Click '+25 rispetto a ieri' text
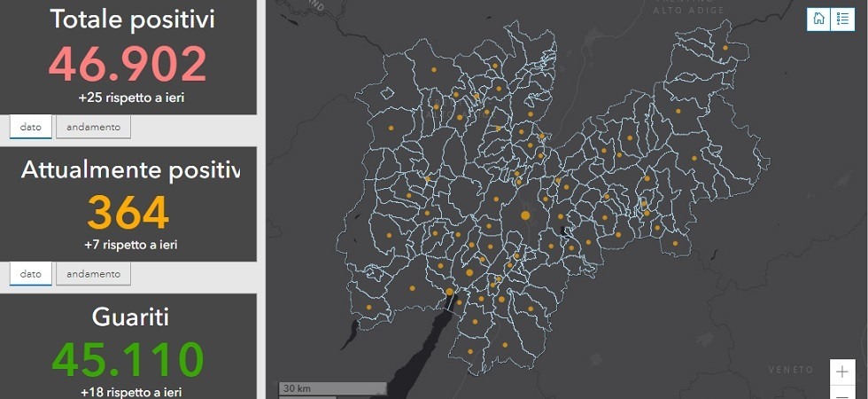Image resolution: width=868 pixels, height=399 pixels. [x=130, y=97]
